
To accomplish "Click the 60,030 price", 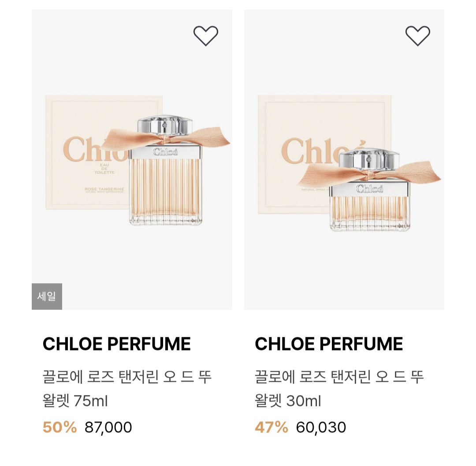I will [321, 427].
